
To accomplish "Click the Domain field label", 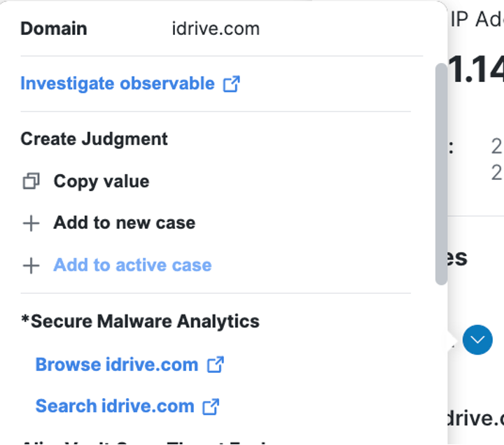I will click(54, 29).
